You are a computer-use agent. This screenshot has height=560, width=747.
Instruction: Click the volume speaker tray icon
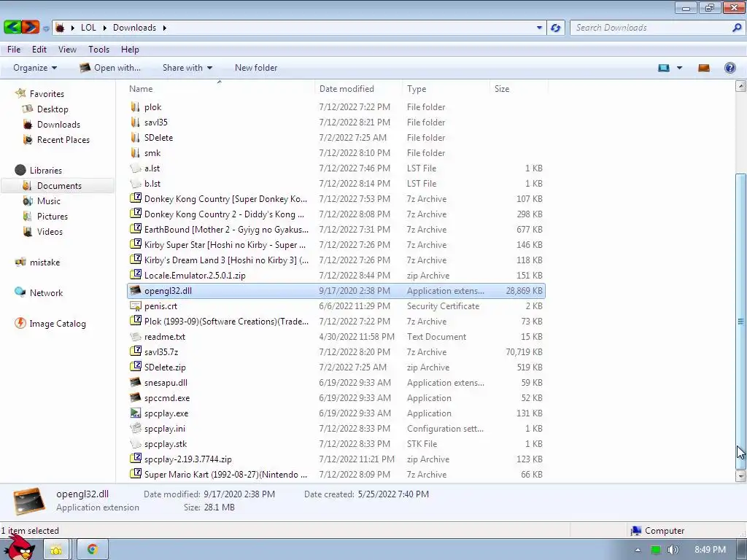pyautogui.click(x=673, y=550)
